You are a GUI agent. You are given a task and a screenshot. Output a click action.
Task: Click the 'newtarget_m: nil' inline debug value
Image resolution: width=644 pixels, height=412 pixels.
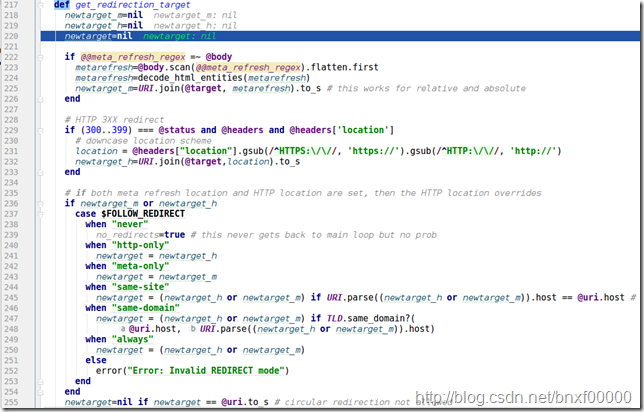tap(195, 16)
